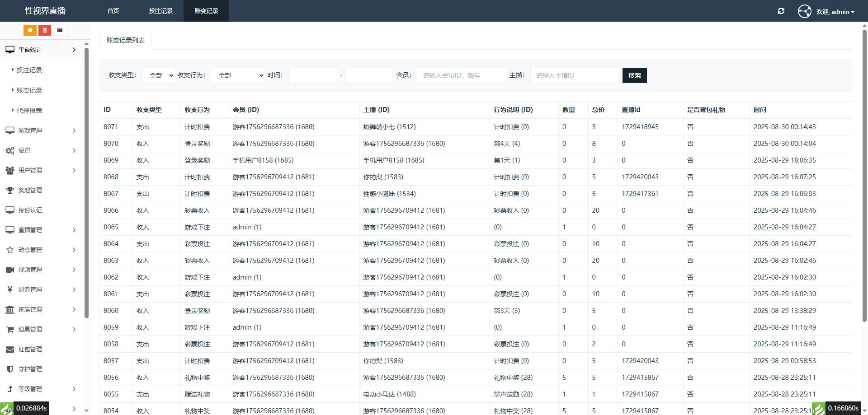
Task: Open the 收支行为 dropdown
Action: (x=238, y=75)
